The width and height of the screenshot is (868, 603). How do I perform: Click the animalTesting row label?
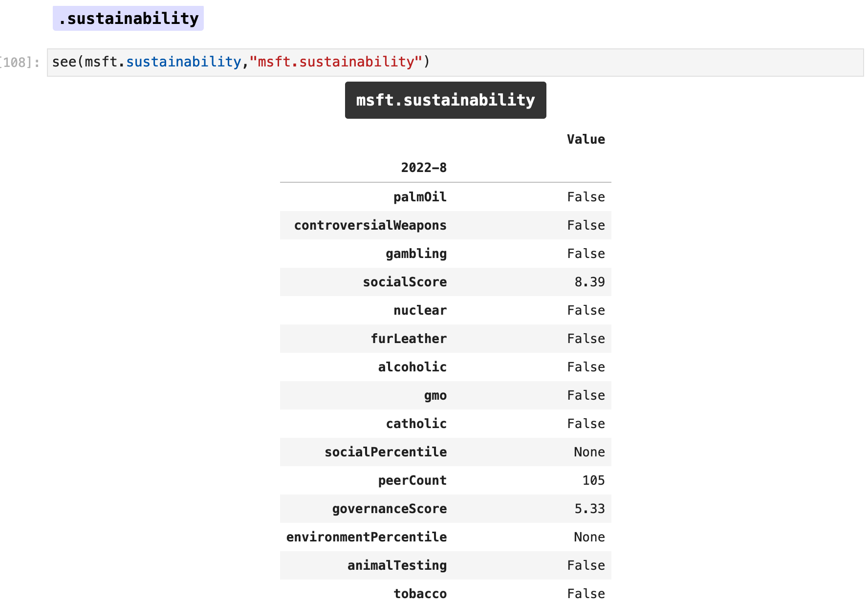coord(397,565)
